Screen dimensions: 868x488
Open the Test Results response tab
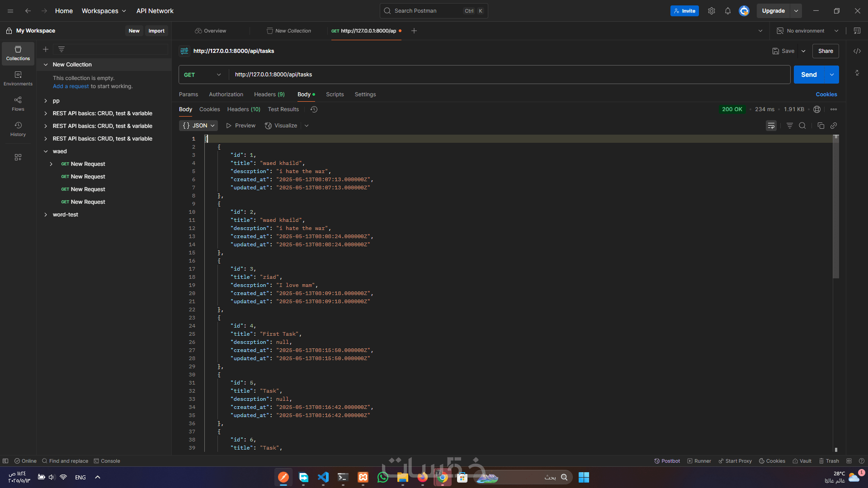tap(283, 109)
